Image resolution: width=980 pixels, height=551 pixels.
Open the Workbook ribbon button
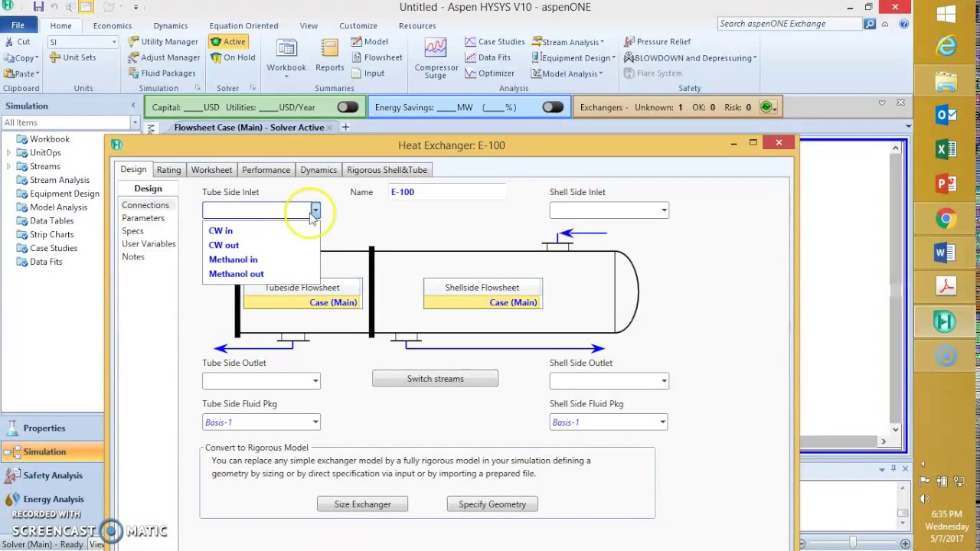tap(286, 56)
